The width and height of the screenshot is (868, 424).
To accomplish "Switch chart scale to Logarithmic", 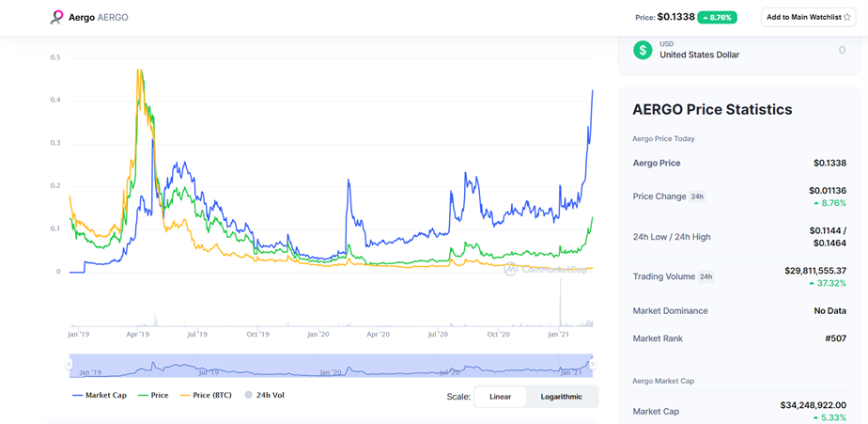I will [x=562, y=397].
